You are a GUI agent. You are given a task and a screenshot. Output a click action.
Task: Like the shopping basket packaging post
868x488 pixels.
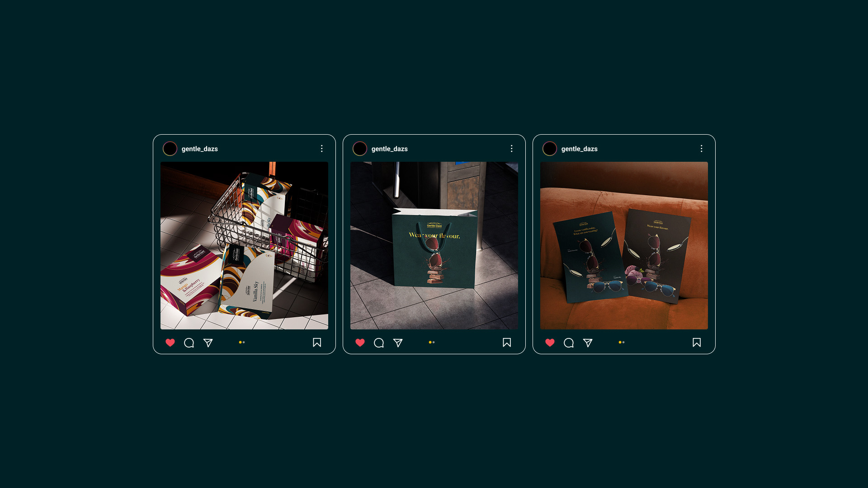[170, 343]
